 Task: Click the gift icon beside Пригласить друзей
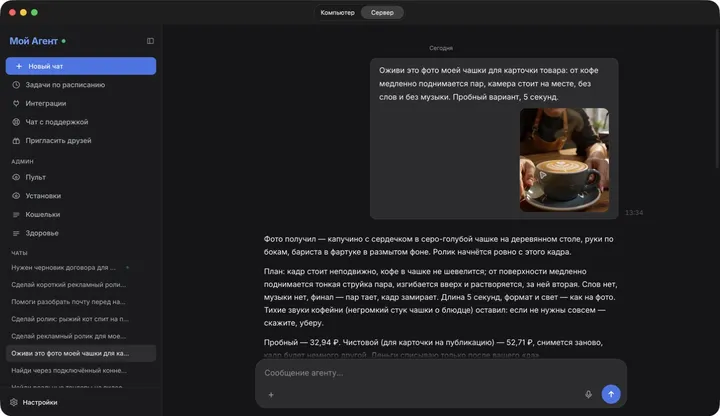coord(16,141)
